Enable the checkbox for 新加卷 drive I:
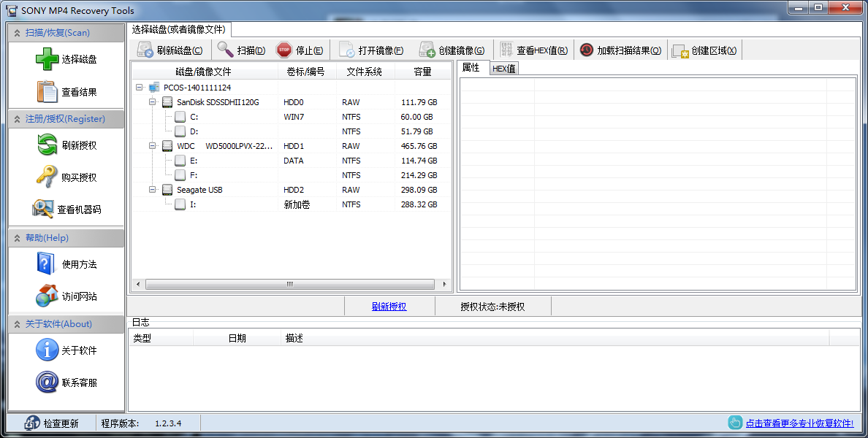The height and width of the screenshot is (438, 868). click(180, 204)
